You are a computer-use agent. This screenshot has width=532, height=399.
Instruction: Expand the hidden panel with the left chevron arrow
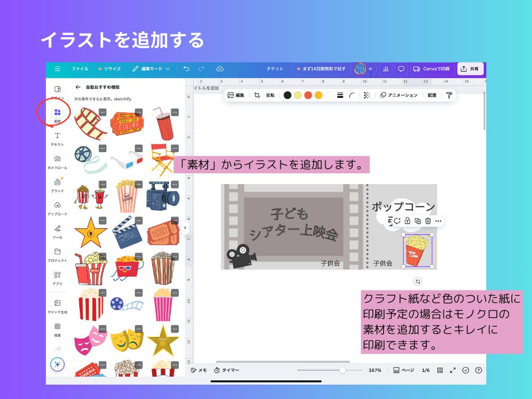pyautogui.click(x=184, y=228)
